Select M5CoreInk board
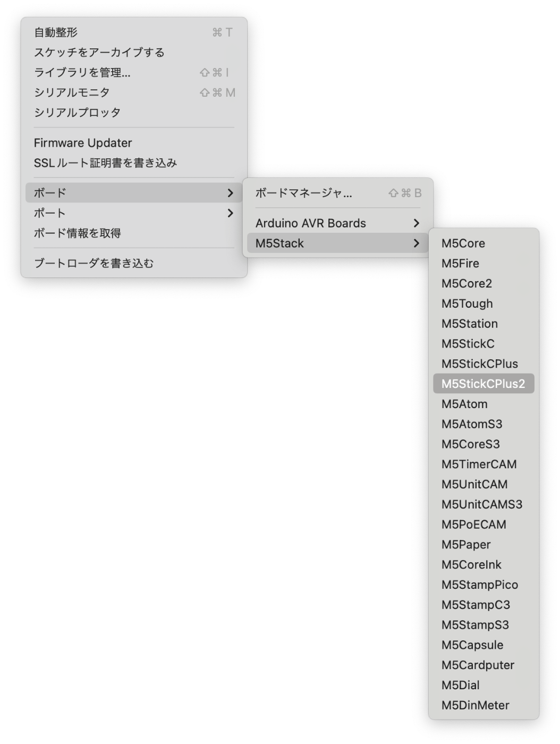 pos(483,565)
